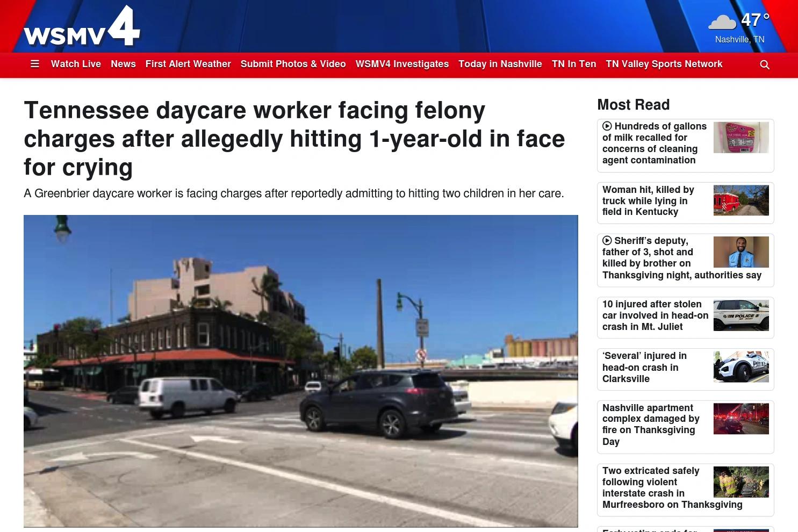Open TN Valley Sports Network
The width and height of the screenshot is (798, 532).
coord(664,64)
